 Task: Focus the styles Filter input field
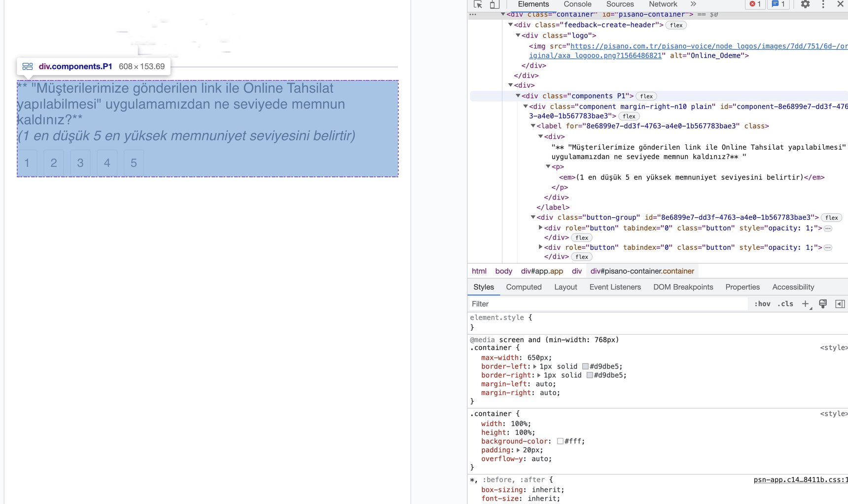[607, 304]
